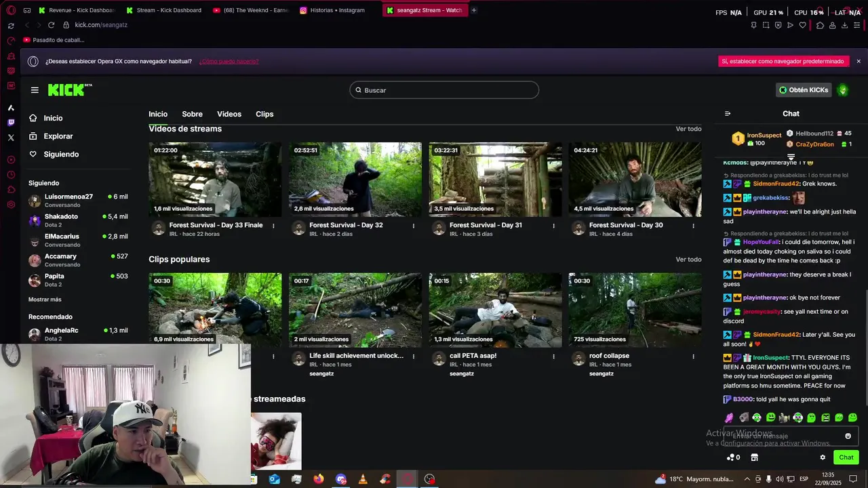Open Windows notification center icon

click(x=854, y=479)
